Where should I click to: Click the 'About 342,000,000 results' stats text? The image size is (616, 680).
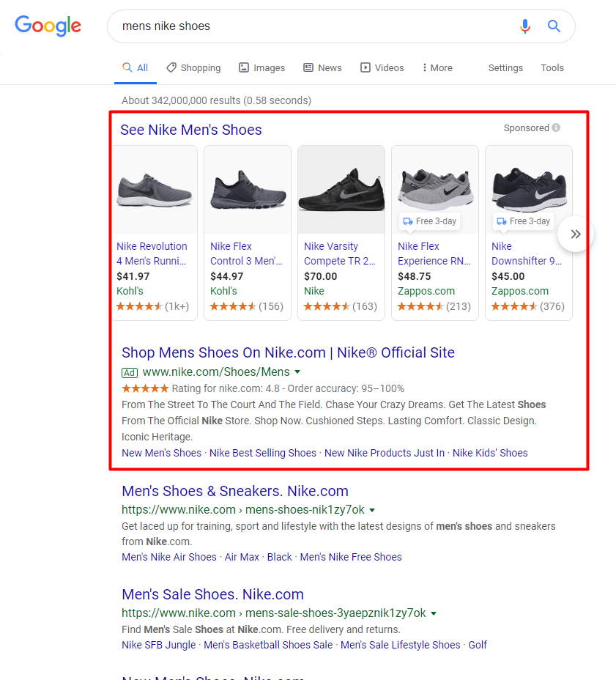(216, 100)
